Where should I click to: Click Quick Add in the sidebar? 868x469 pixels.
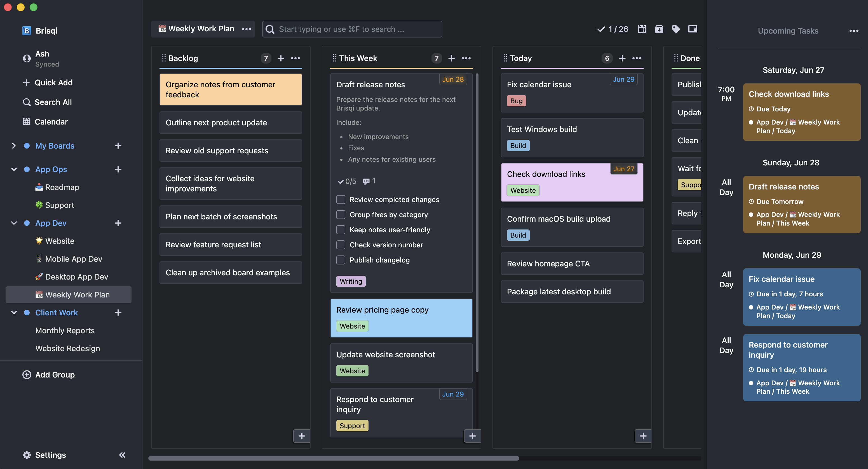click(48, 83)
